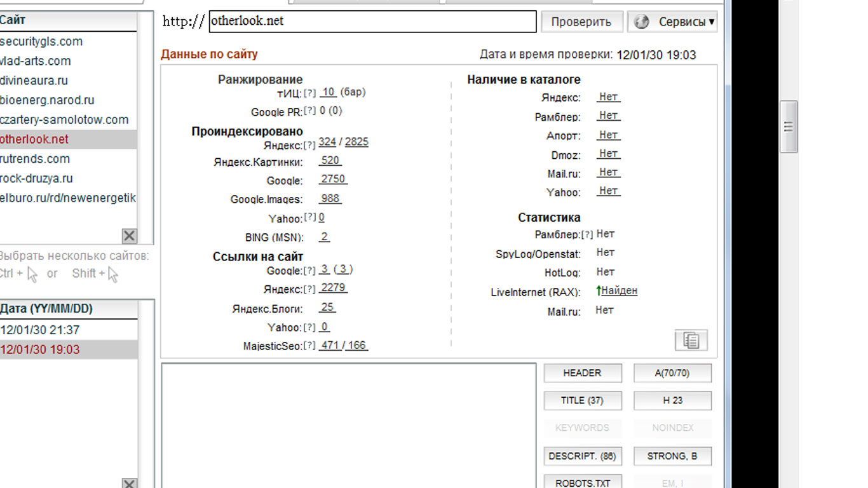Click the help icon for indexed Яндекс pages
This screenshot has width=868, height=488.
(310, 145)
